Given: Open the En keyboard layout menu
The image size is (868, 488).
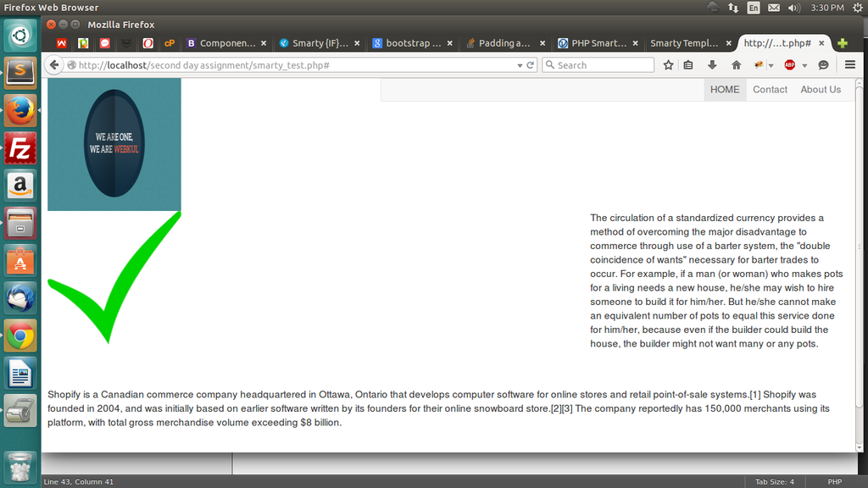Looking at the screenshot, I should (754, 8).
